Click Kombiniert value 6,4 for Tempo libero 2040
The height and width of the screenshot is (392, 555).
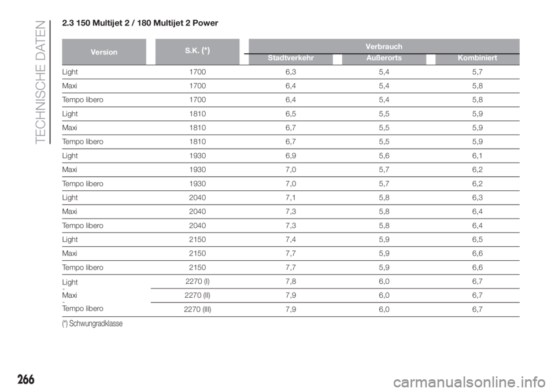[x=477, y=225]
